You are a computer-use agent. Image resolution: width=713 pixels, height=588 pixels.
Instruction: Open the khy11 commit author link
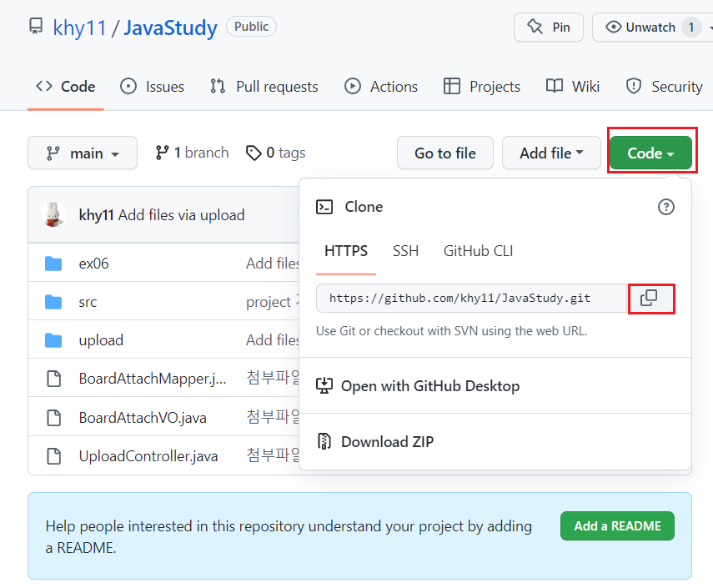[x=96, y=214]
